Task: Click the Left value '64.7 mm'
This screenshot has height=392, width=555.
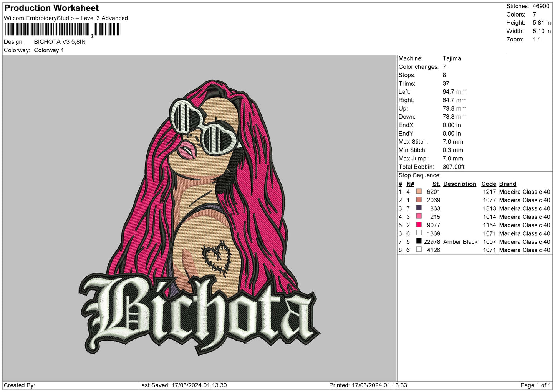Action: tap(454, 92)
